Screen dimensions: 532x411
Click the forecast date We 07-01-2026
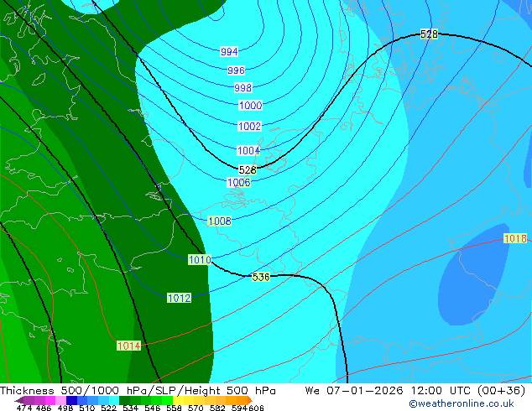click(354, 391)
